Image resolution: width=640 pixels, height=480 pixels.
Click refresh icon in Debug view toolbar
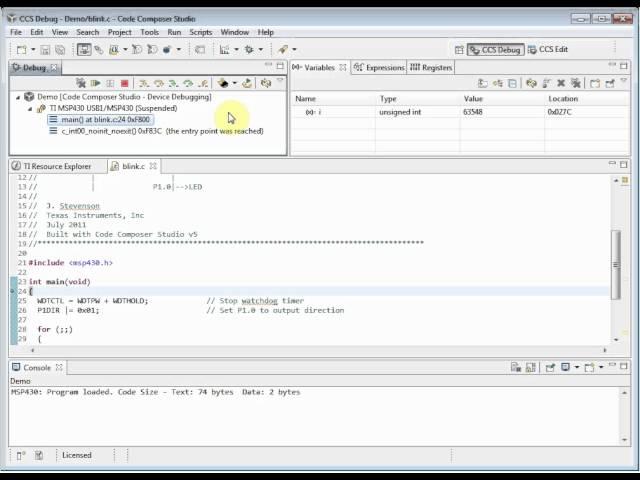266,83
